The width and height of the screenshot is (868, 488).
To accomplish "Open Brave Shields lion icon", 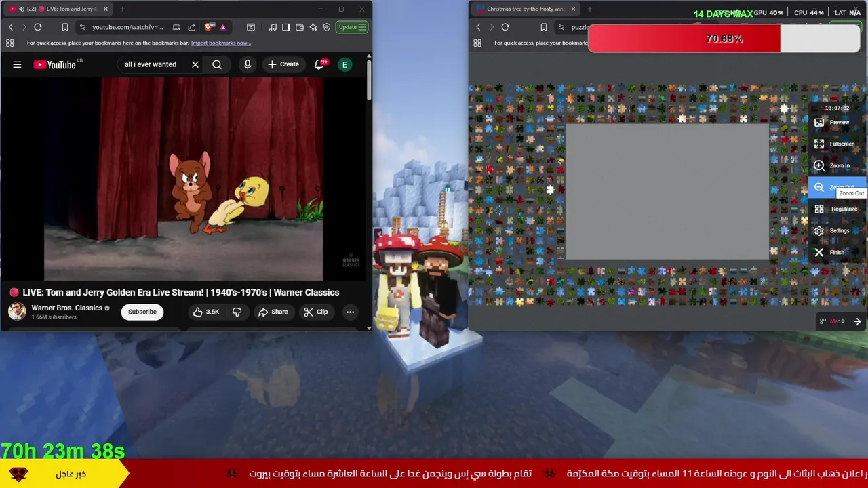I will coord(208,27).
